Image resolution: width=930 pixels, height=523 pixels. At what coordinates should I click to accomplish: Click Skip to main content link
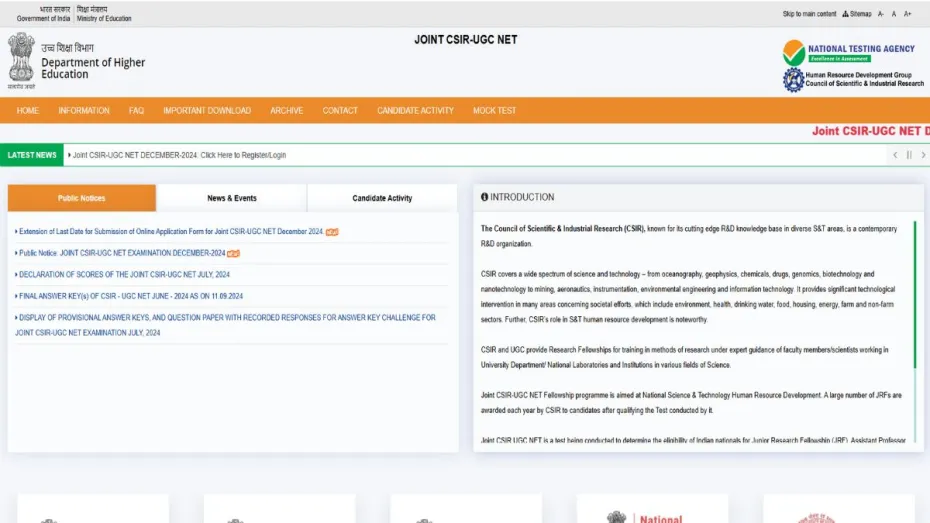click(x=809, y=14)
